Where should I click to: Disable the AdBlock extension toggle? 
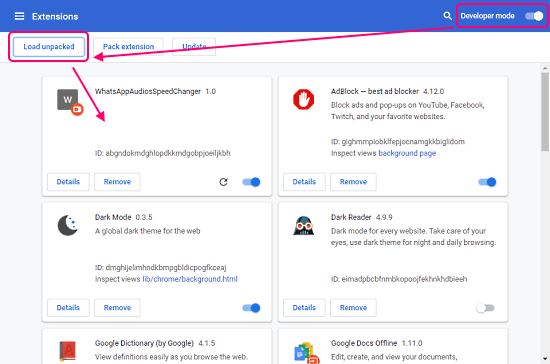487,182
